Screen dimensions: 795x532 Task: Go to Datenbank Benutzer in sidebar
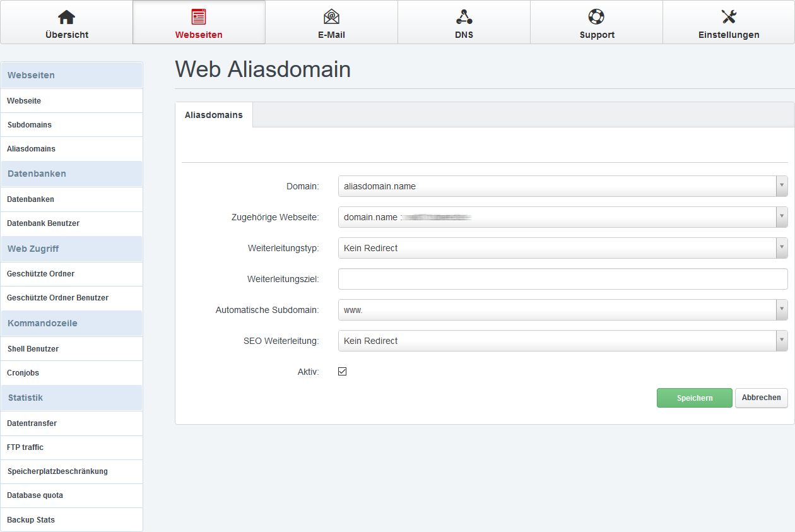(43, 223)
